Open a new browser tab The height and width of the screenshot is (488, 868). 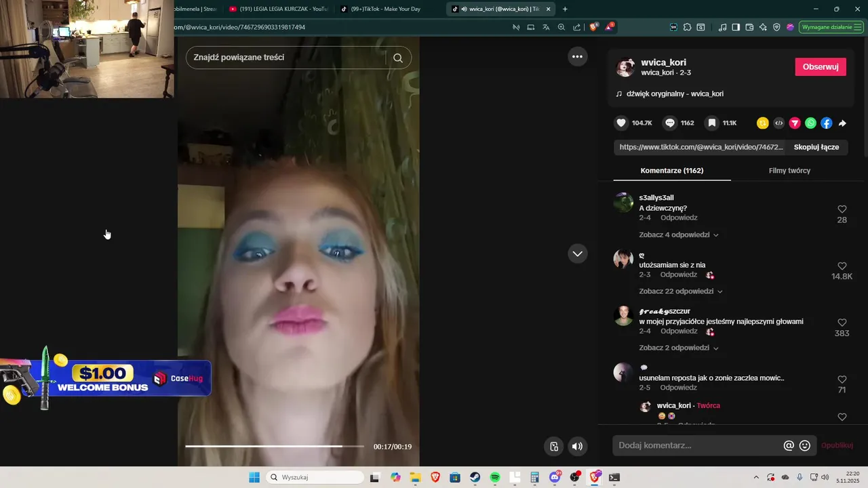click(565, 9)
